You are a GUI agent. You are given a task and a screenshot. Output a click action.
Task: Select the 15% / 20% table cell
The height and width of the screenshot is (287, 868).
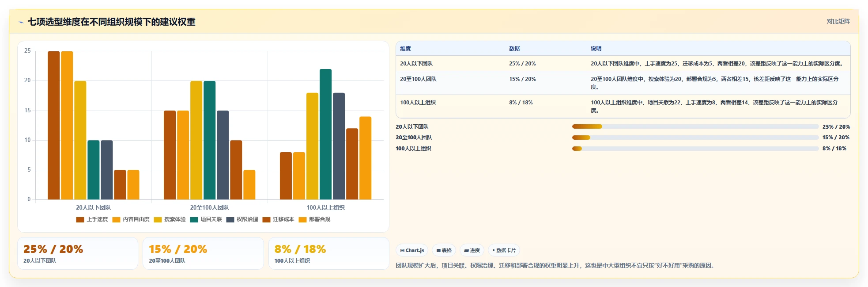pos(546,83)
